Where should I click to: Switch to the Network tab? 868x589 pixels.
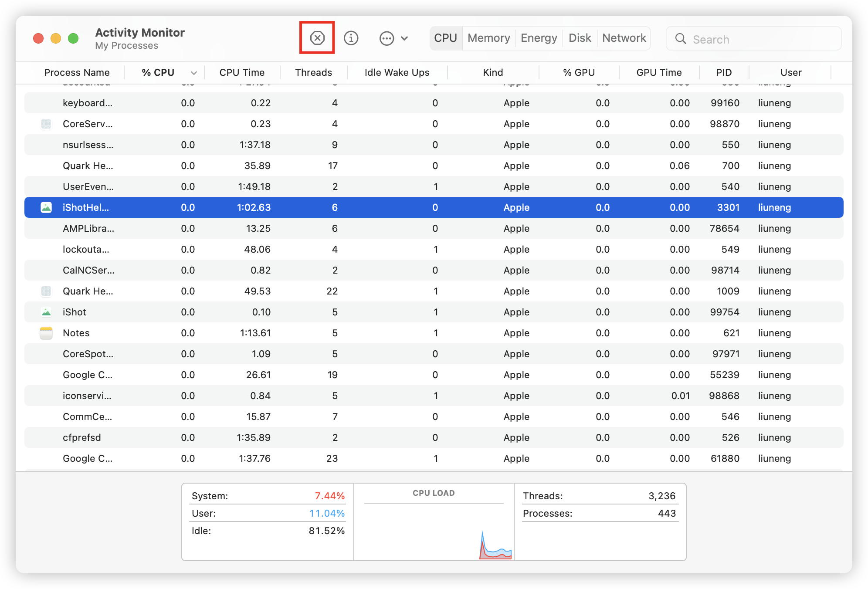pyautogui.click(x=624, y=38)
